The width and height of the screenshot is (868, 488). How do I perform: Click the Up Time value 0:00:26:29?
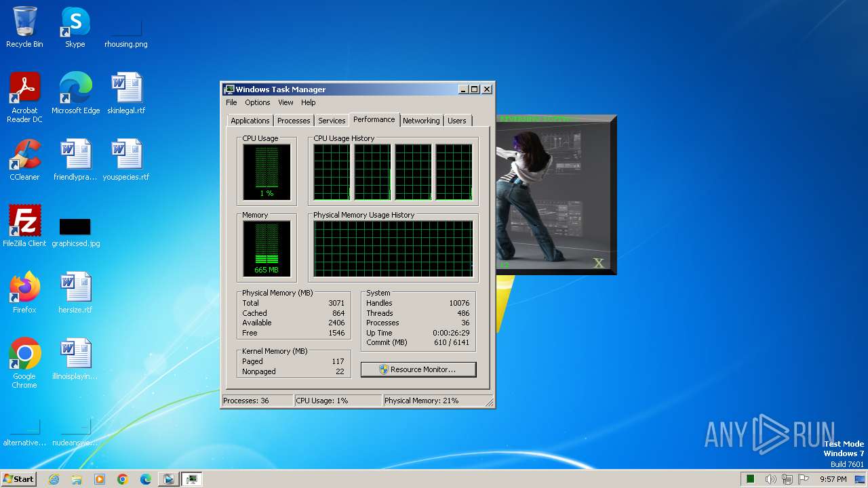[451, 333]
